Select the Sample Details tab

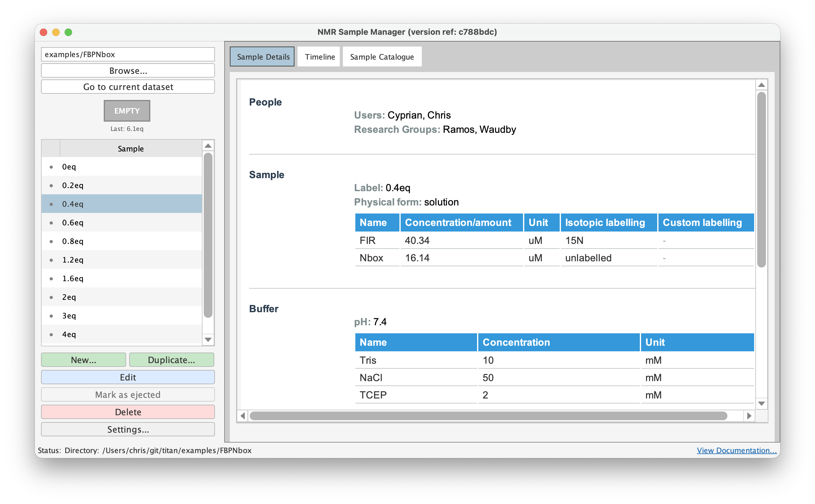[x=262, y=56]
